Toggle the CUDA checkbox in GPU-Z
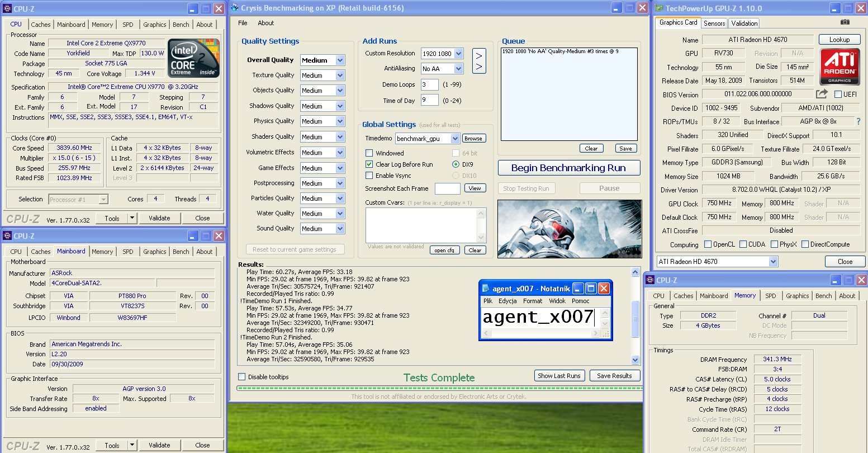Screen dimensions: 868x453 click(743, 244)
